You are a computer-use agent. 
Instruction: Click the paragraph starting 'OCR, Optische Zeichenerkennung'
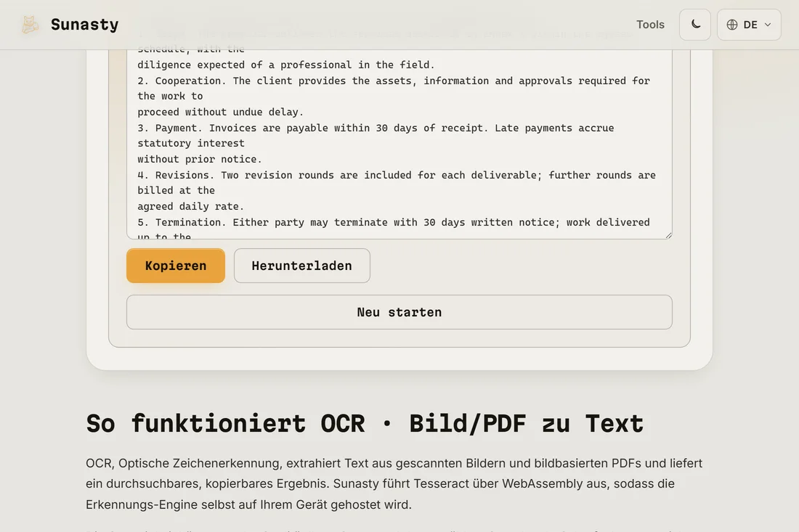pyautogui.click(x=394, y=483)
